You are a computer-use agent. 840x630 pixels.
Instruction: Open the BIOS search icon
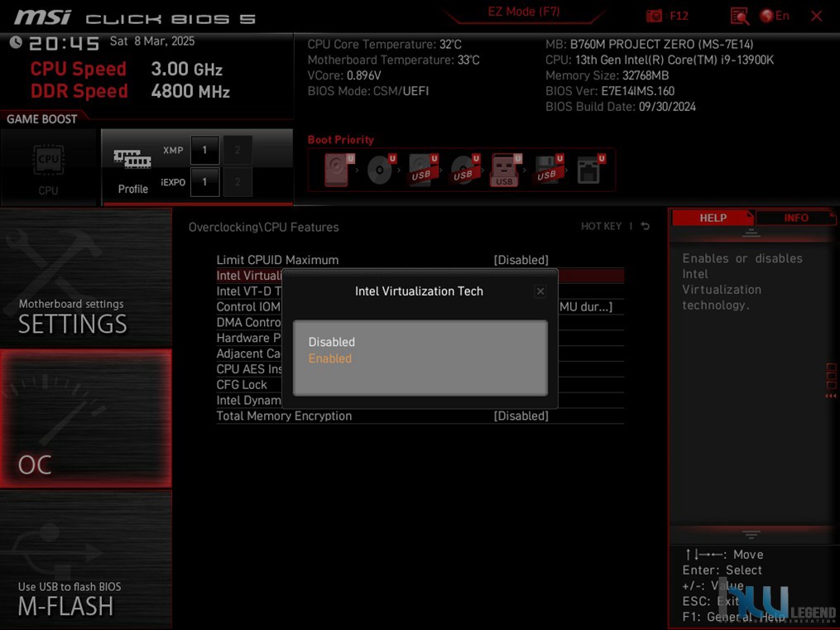click(739, 16)
